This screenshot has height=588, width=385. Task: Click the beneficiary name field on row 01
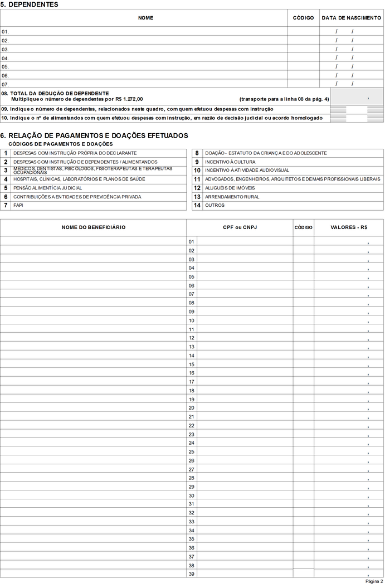93,241
